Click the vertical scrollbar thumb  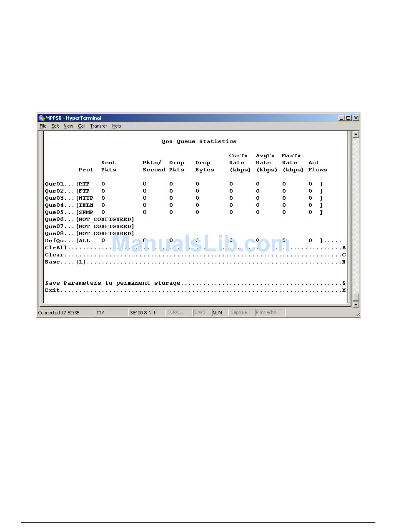(x=356, y=298)
